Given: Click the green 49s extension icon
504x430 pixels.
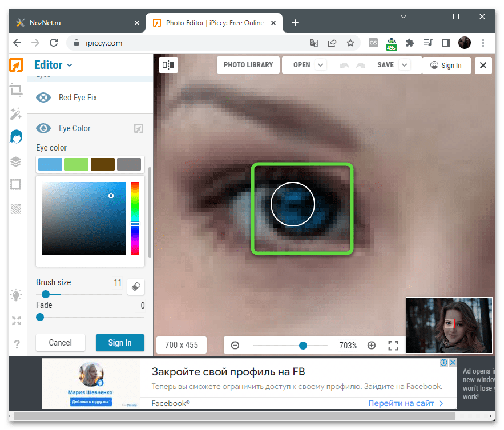Looking at the screenshot, I should click(x=391, y=44).
